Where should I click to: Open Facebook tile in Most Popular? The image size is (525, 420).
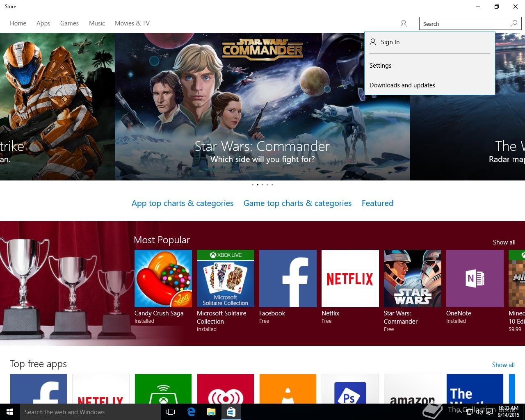[x=288, y=278]
